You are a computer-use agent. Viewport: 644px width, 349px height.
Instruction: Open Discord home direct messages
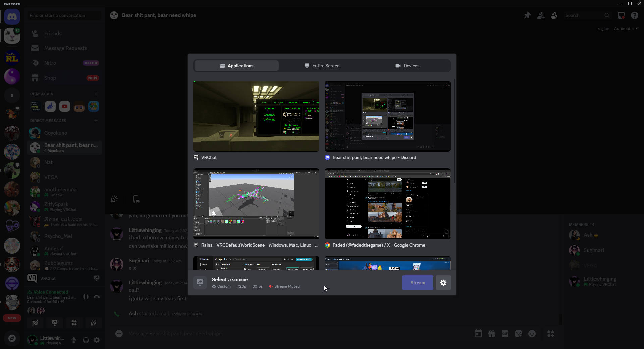point(12,17)
